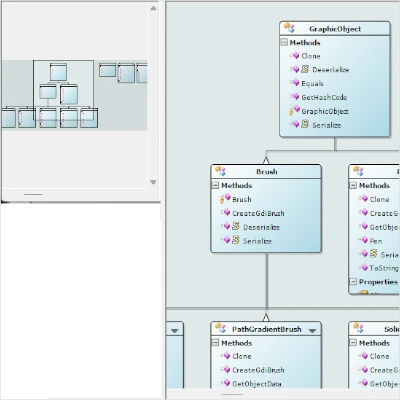400x400 pixels.
Task: Click the Brush class header icon
Action: [220, 171]
